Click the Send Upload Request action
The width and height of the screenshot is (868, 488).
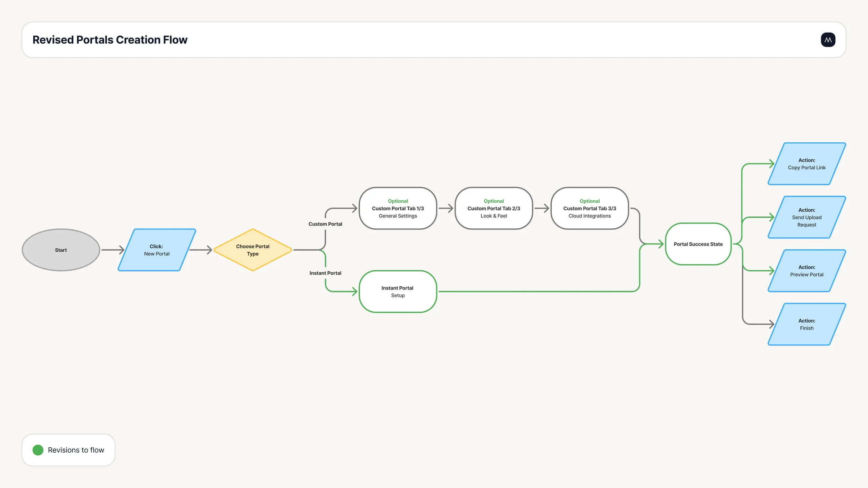[806, 217]
